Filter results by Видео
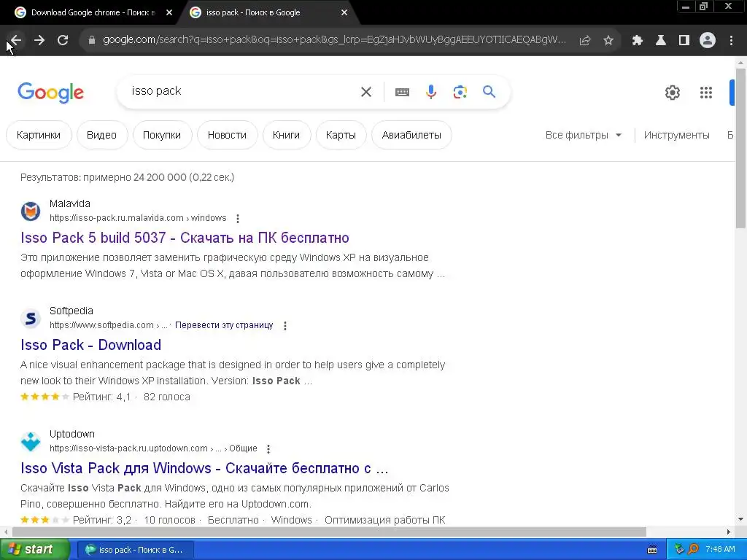 point(101,135)
